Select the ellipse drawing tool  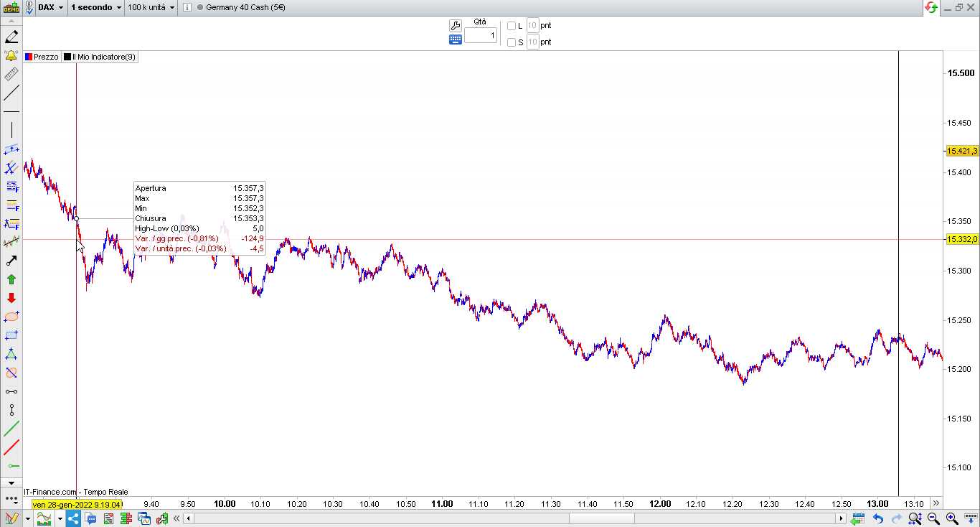coord(11,317)
